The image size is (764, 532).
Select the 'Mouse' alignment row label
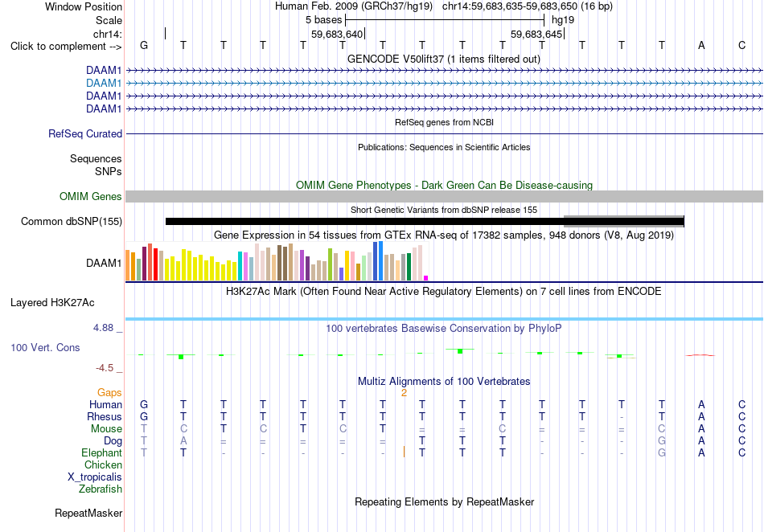[x=106, y=429]
